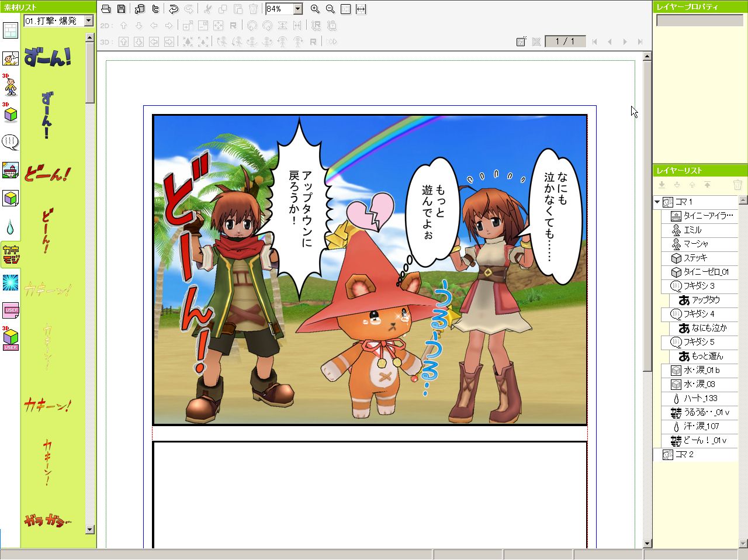
Task: Click the print icon in the toolbar
Action: 106,9
